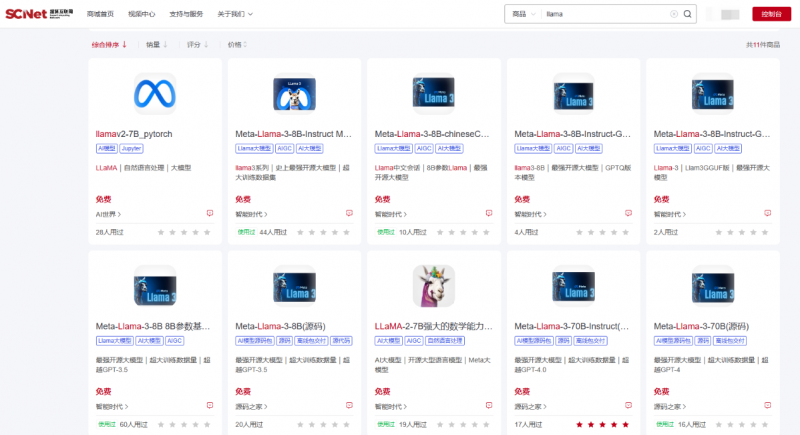The height and width of the screenshot is (435, 800).
Task: Open chat icon on Meta-Llama-3-70B-Instruct card
Action: pos(628,405)
